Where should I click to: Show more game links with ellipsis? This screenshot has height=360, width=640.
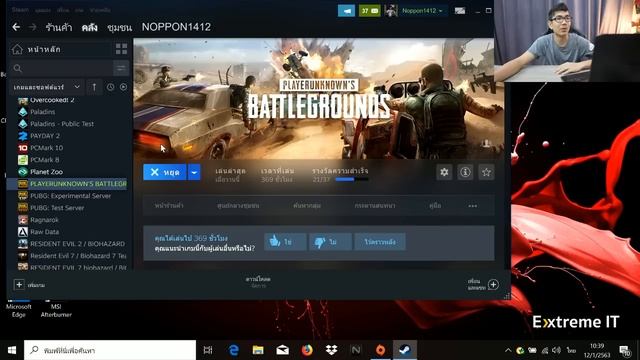[473, 206]
